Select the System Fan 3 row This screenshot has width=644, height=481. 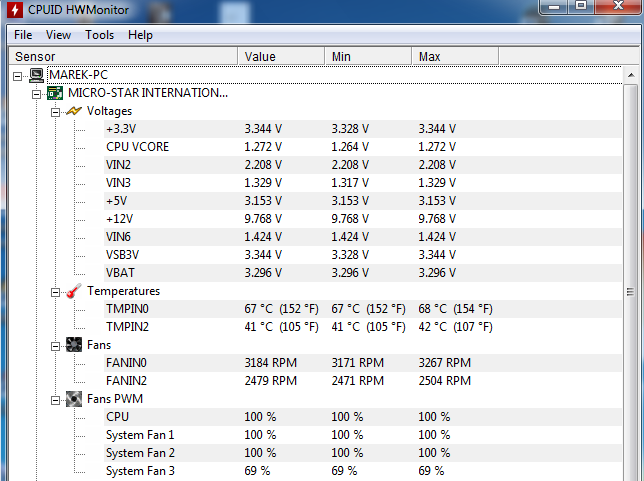pos(363,471)
